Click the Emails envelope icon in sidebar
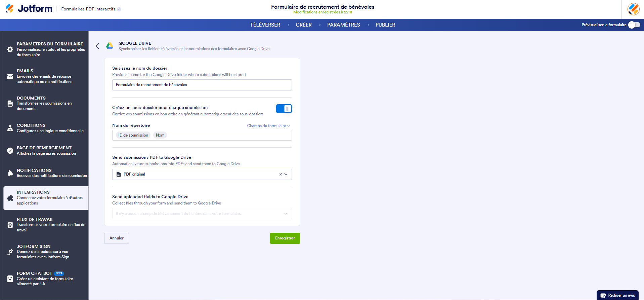644x300 pixels. (10, 77)
